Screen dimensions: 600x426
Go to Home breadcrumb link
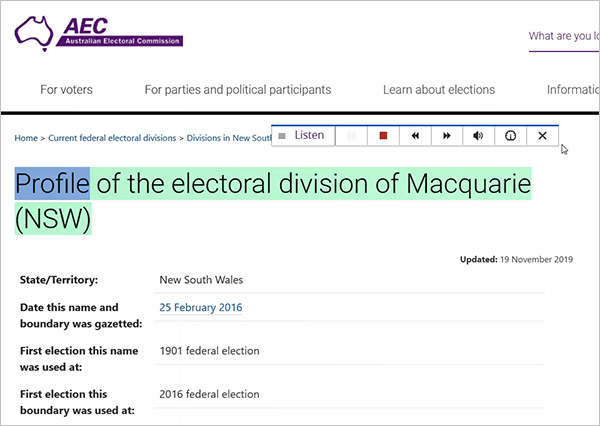click(26, 138)
